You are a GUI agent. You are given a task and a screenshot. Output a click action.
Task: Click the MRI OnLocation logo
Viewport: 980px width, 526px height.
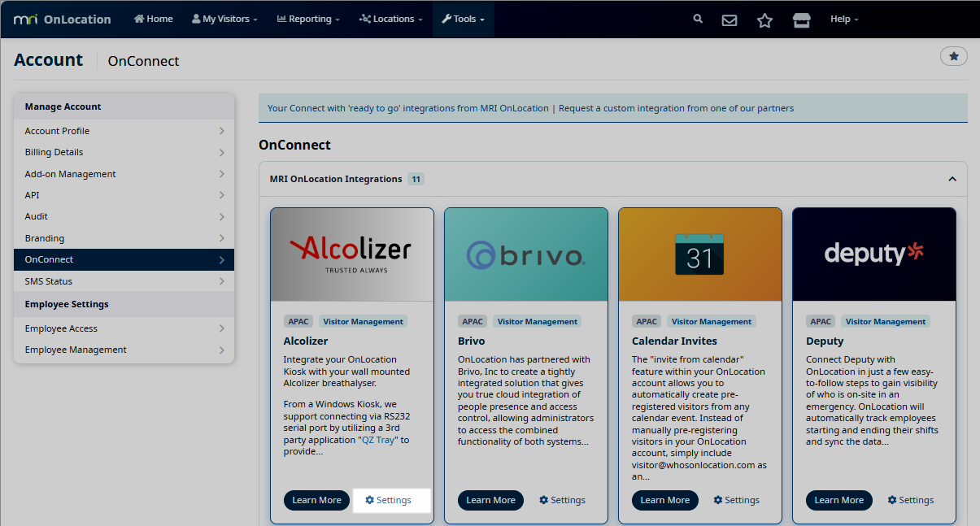[63, 20]
